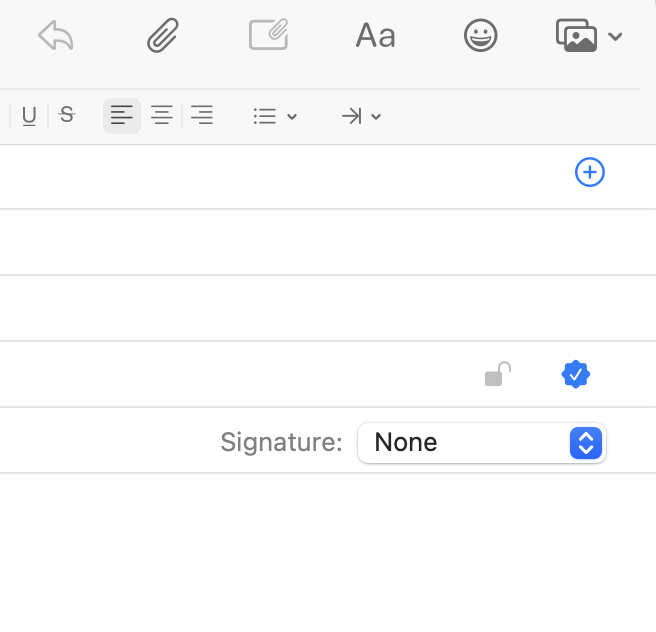Open the list style dropdown chevron
Screen dimensions: 656x632
(292, 117)
